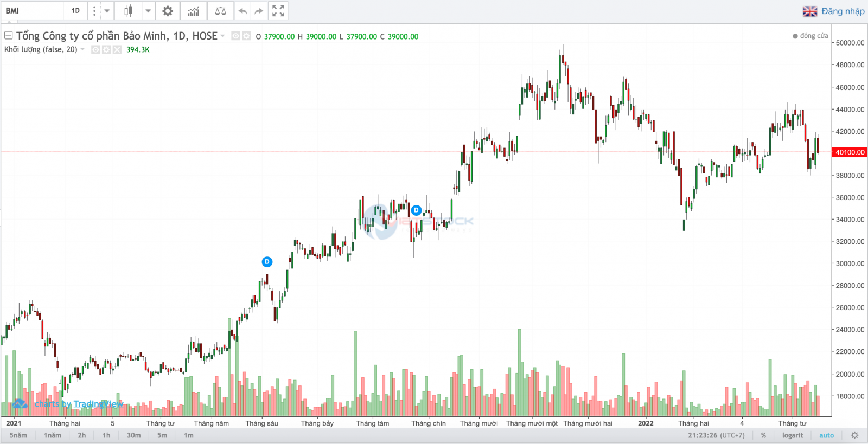
Task: Collapse the legend using minus box
Action: coord(9,36)
